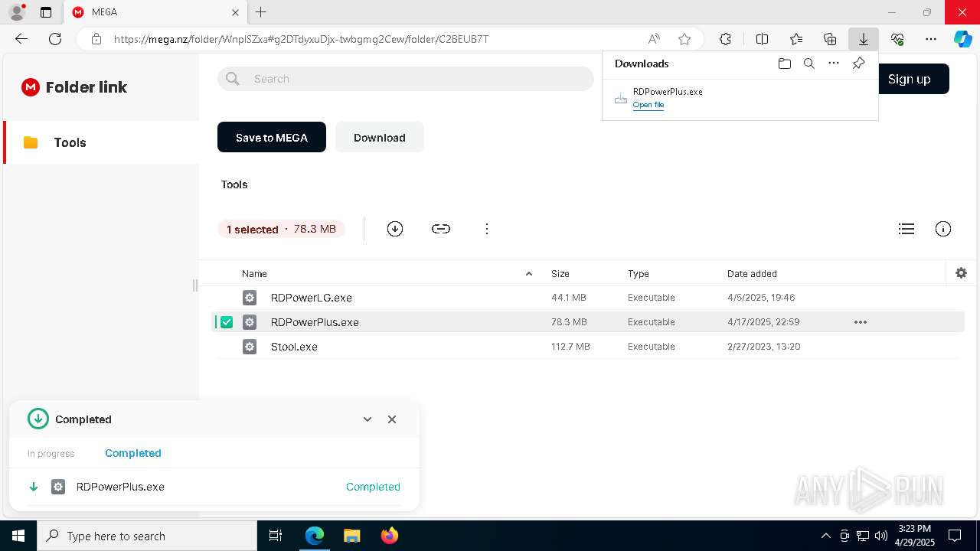Click the search field in MEGA
Screen dimensions: 980x551
(x=406, y=79)
